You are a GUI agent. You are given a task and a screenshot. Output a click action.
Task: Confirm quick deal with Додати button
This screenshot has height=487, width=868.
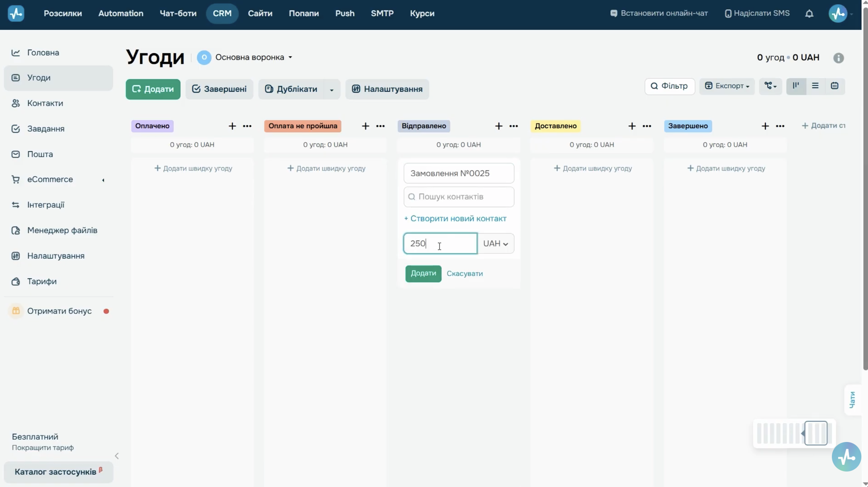(x=423, y=274)
